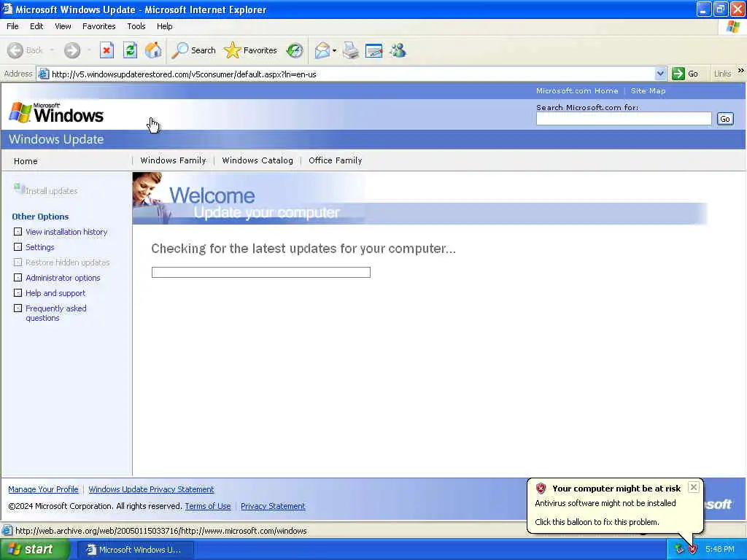Open the address bar URL dropdown
Screen dimensions: 747x560
pyautogui.click(x=660, y=74)
